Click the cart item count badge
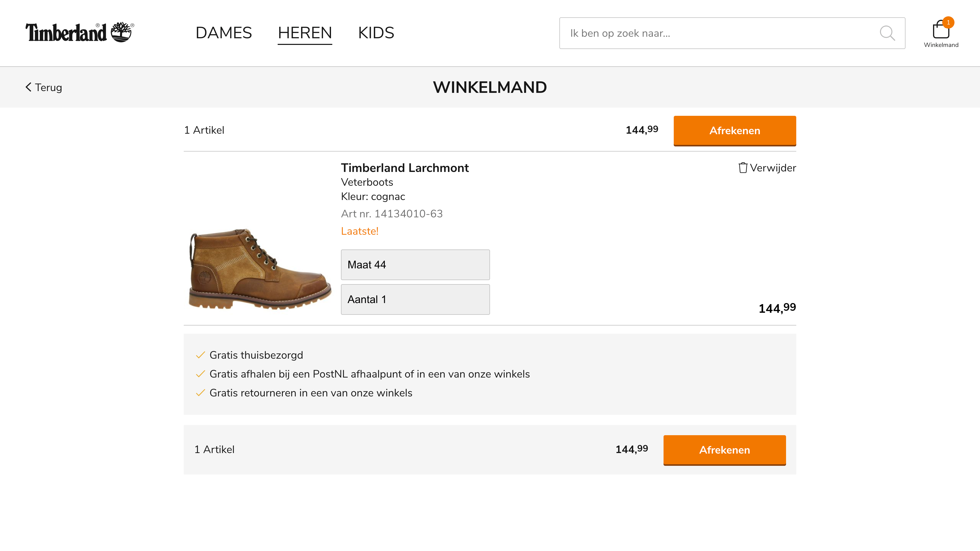 pyautogui.click(x=948, y=22)
